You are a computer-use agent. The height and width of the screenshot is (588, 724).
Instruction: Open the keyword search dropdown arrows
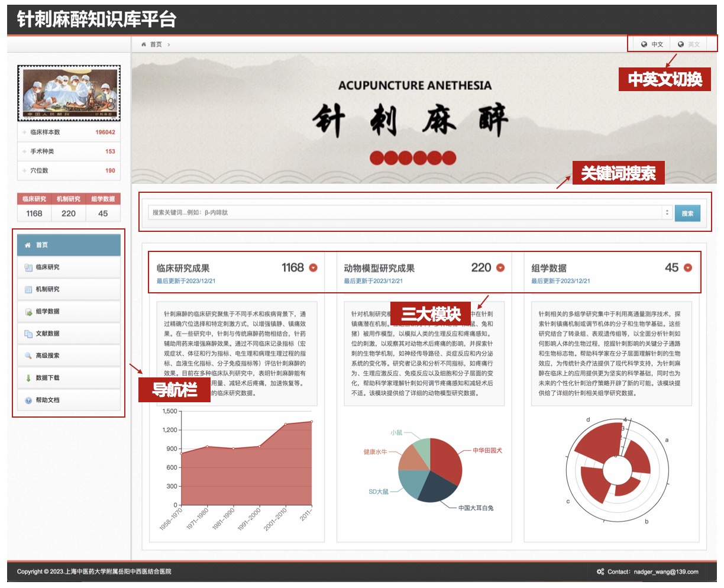tap(667, 213)
